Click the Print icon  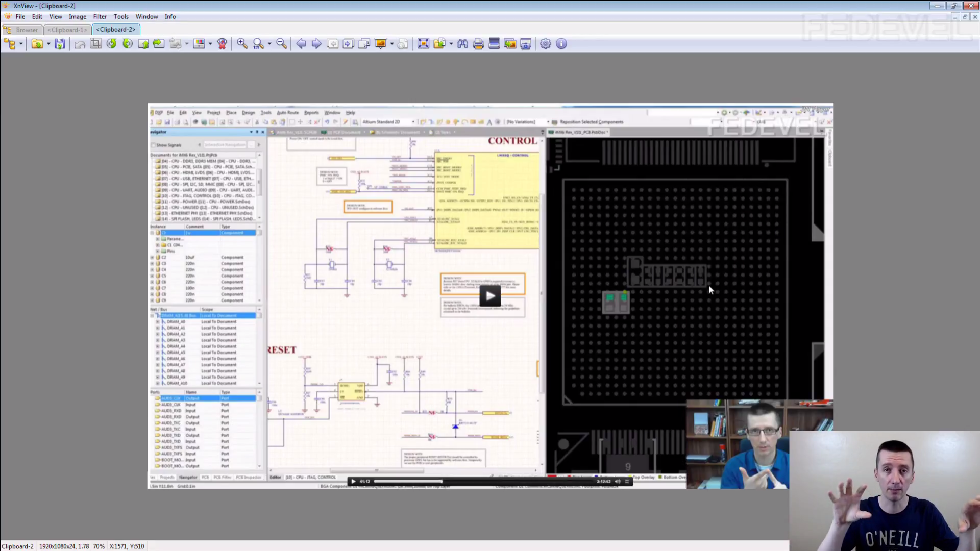[478, 44]
